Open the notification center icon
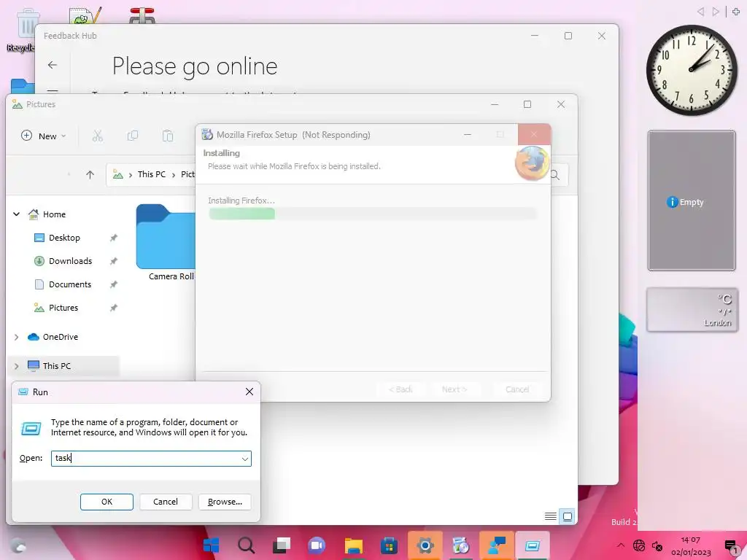 (x=731, y=546)
